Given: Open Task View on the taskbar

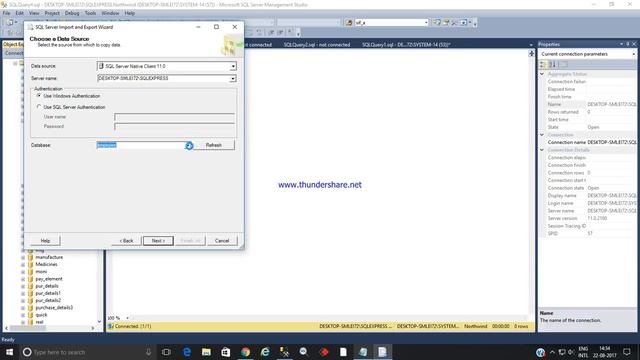Looking at the screenshot, I should pyautogui.click(x=166, y=352).
